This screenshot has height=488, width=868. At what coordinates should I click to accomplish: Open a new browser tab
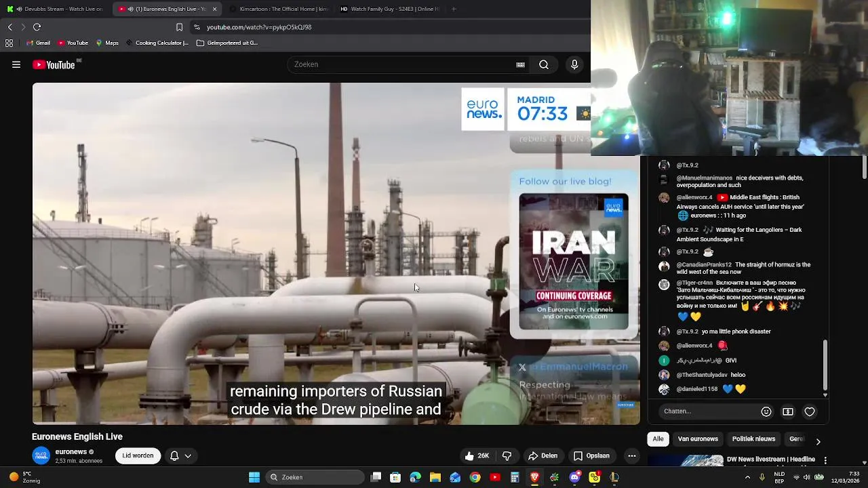[454, 9]
